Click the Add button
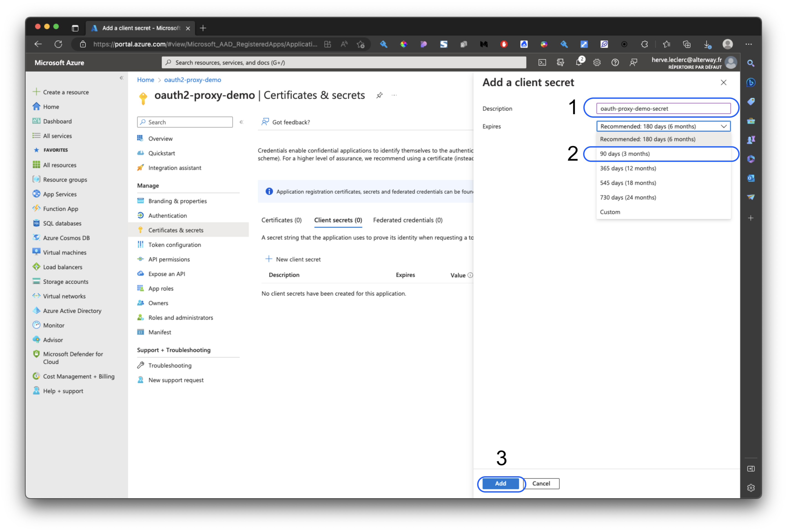787x532 pixels. (x=501, y=484)
